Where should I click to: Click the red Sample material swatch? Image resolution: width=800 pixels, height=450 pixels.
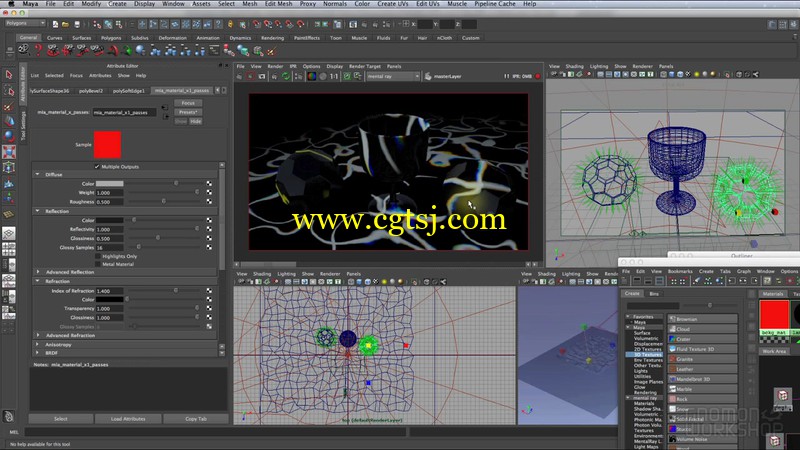[x=107, y=144]
